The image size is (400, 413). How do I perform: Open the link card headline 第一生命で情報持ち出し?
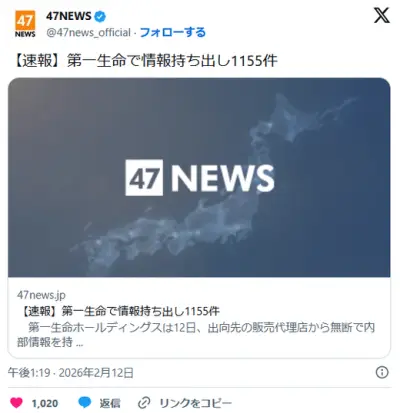119,311
